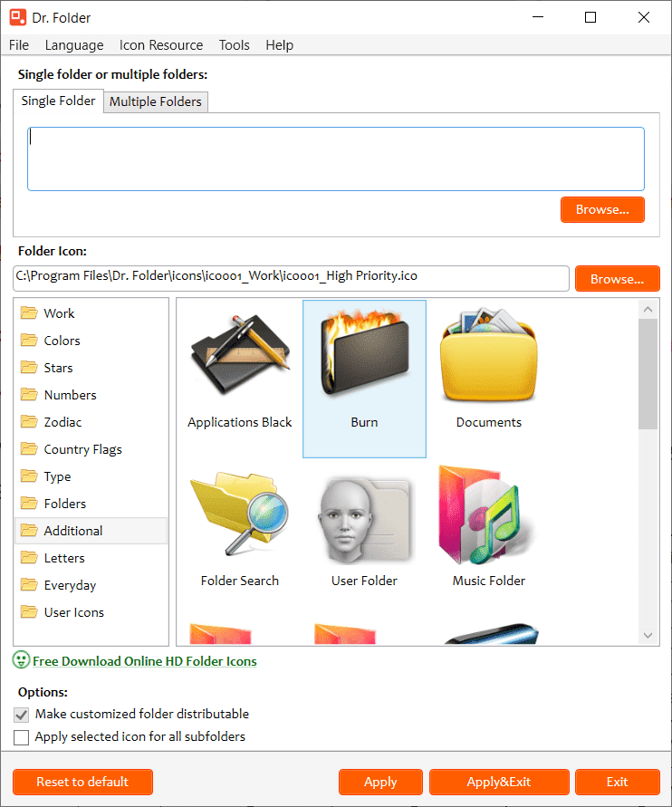
Task: Click the Stars category folder icon
Action: pyautogui.click(x=29, y=368)
